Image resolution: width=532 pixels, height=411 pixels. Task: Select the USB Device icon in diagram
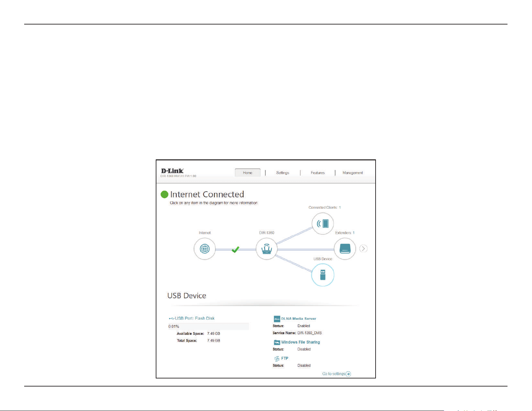323,275
